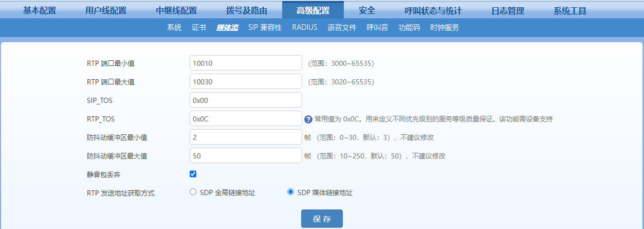Click the range hint 3000~65535
The image size is (644, 229).
(x=341, y=63)
